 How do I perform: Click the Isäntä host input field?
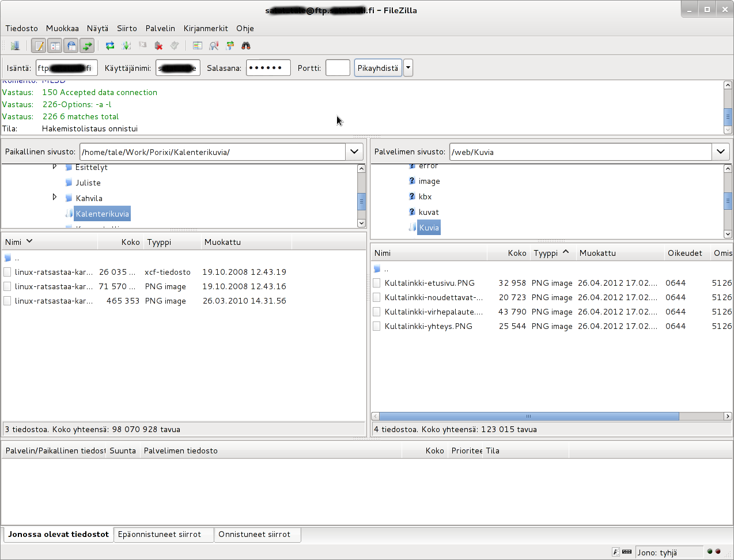click(67, 68)
